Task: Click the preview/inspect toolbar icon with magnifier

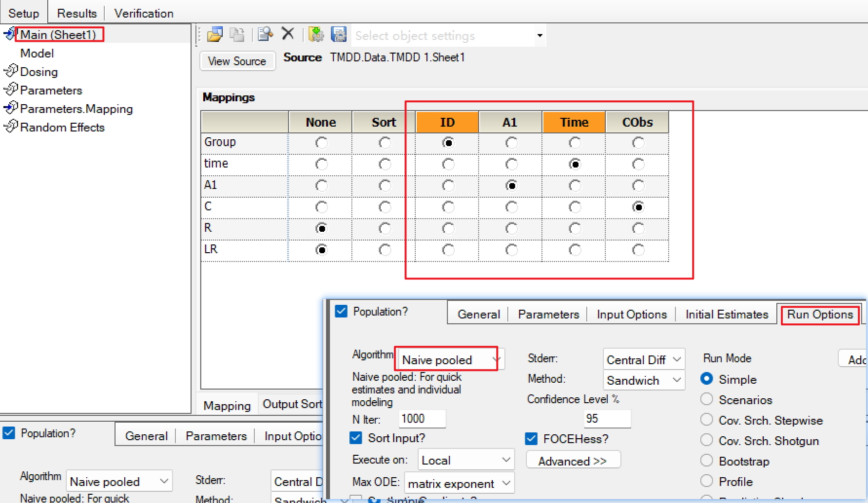Action: pos(266,34)
